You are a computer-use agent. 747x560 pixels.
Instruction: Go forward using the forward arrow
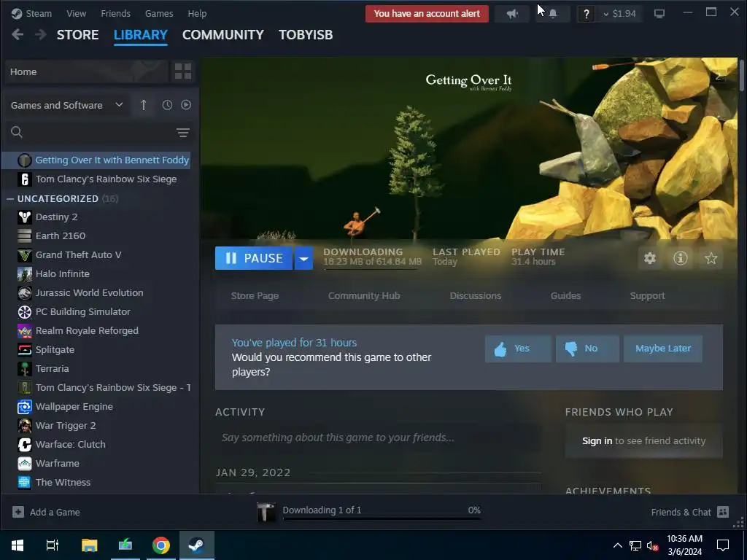click(x=41, y=34)
